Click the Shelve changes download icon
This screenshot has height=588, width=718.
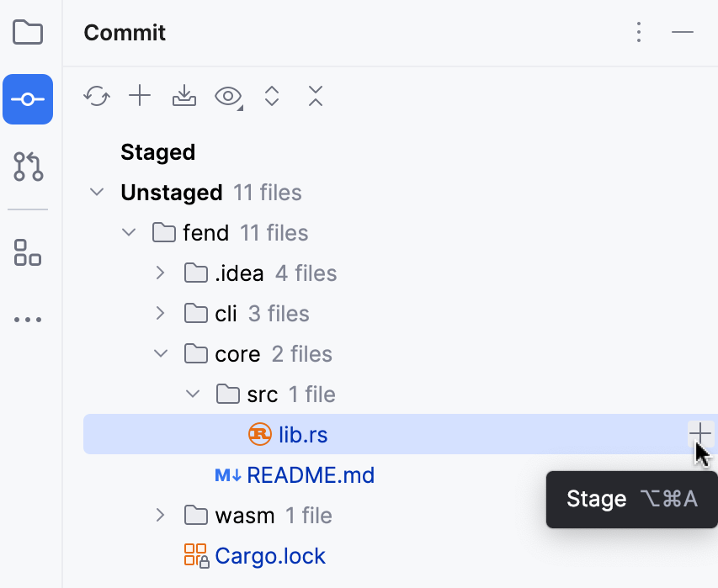(x=183, y=96)
